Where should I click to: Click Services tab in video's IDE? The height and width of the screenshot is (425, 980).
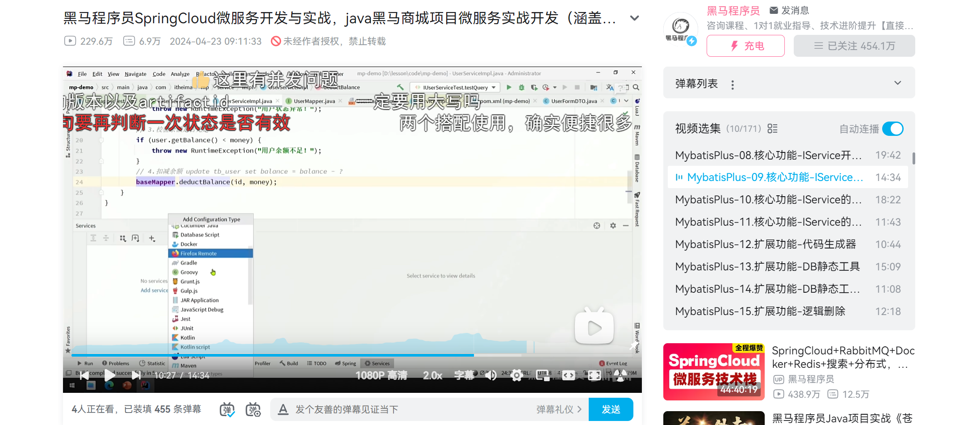pyautogui.click(x=377, y=363)
